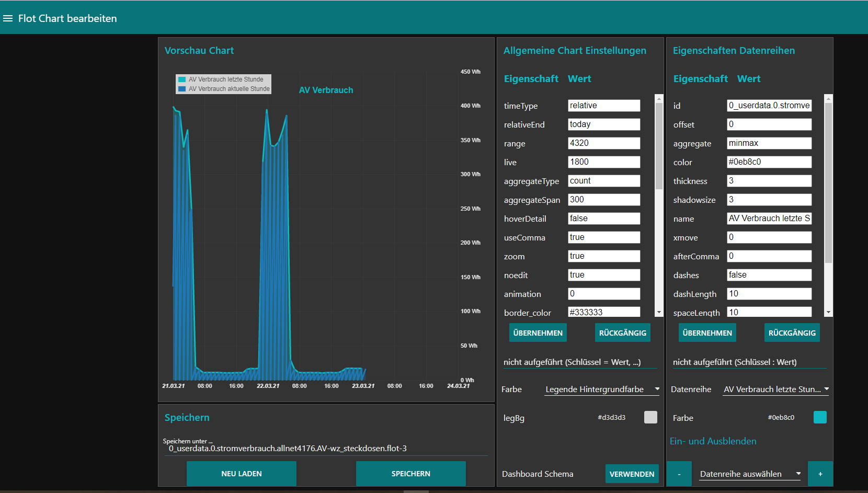Edit the aggregateSpan field 300
This screenshot has height=493, width=868.
(604, 200)
